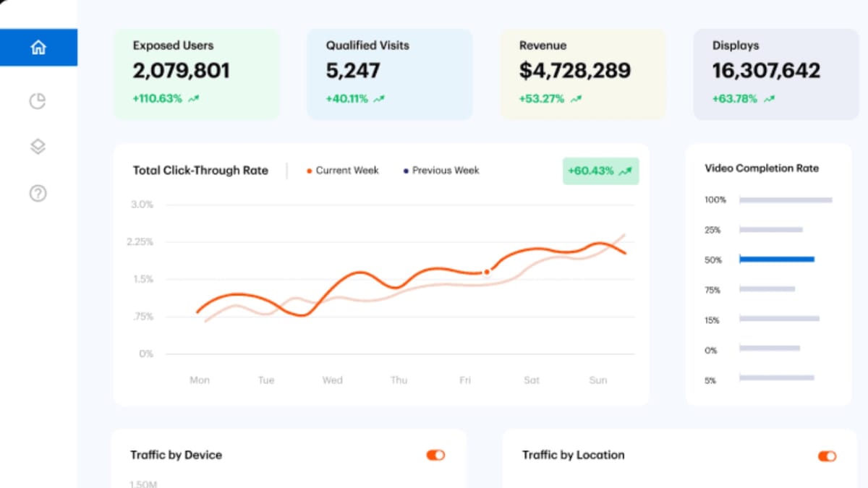Switch to the Total Click-Through Rate panel

click(200, 171)
